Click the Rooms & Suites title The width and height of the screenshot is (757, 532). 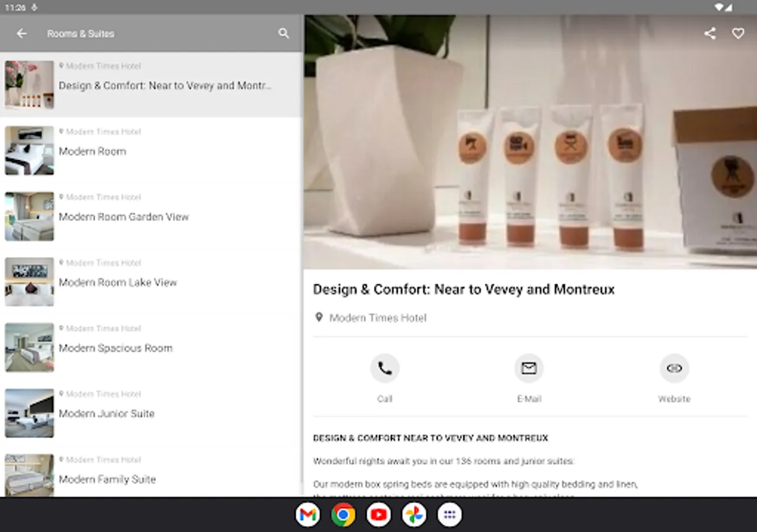point(80,34)
